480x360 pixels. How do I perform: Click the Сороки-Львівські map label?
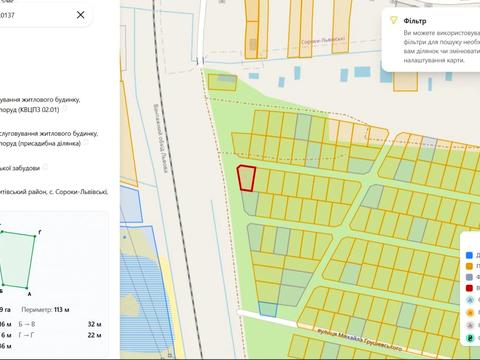tap(323, 41)
